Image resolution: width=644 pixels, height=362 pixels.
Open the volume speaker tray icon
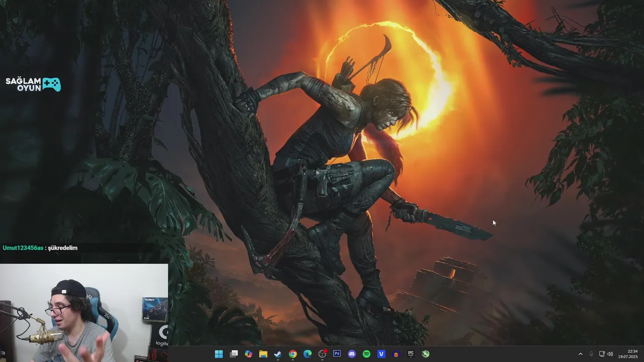tap(610, 354)
